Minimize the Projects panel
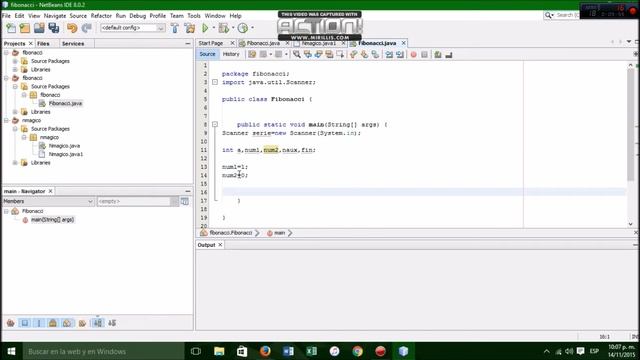 click(188, 43)
